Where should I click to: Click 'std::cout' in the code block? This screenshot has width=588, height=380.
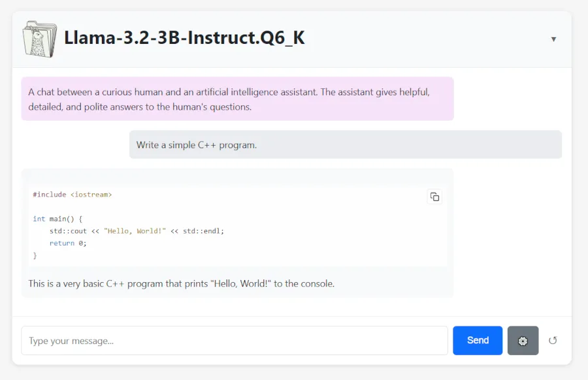tap(69, 231)
